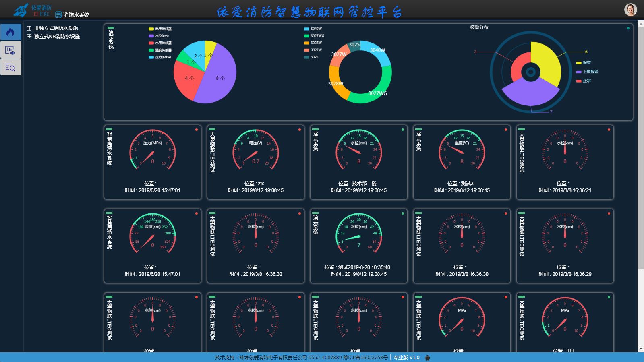Open the gauge card located at 技术部二楼
Viewport: 644px width, 362px height.
click(358, 162)
